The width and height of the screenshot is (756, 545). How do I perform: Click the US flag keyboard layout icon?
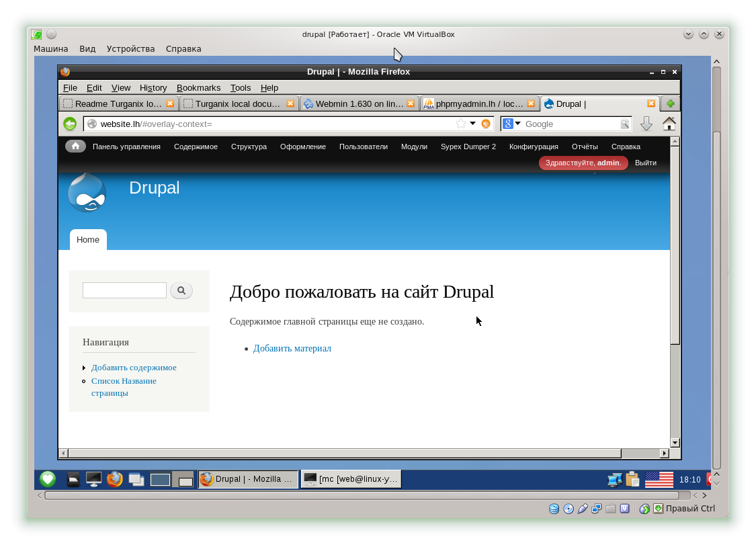pyautogui.click(x=659, y=479)
